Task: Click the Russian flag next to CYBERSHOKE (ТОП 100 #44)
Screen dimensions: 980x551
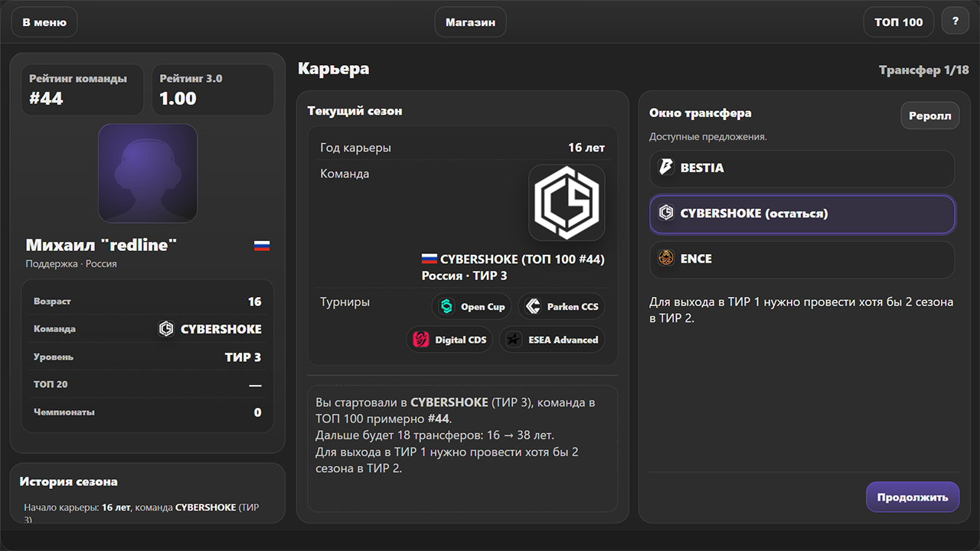Action: pos(429,259)
